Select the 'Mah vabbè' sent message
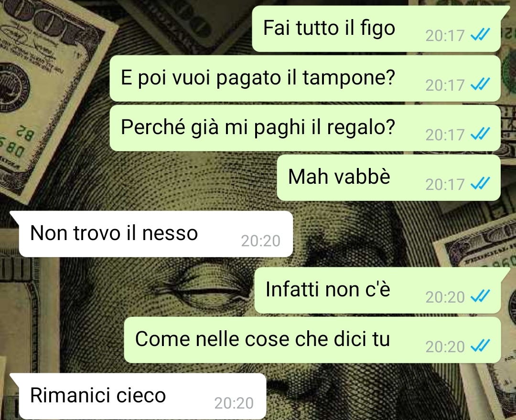The image size is (516, 420). (x=388, y=178)
